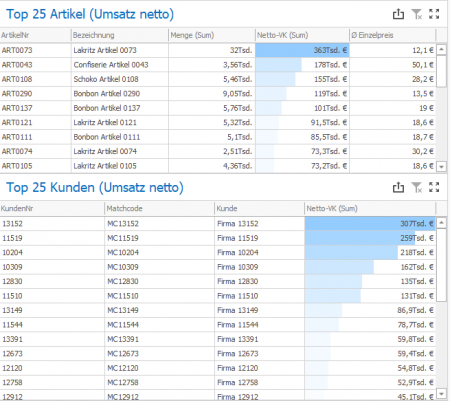Sort by ArtikelNr column header

coord(35,35)
